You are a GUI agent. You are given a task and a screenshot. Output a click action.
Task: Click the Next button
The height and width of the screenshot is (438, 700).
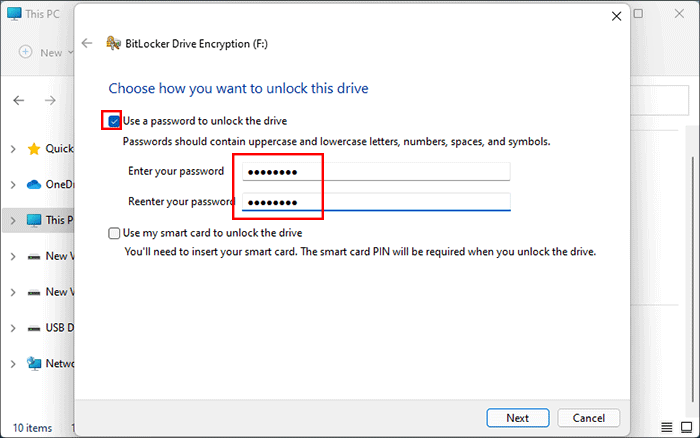pos(517,418)
